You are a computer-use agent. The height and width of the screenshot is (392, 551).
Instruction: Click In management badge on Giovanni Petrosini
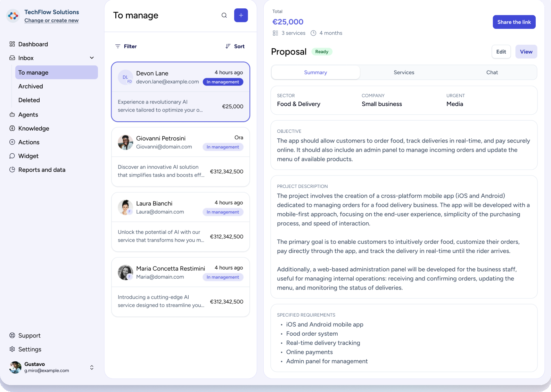(x=223, y=147)
